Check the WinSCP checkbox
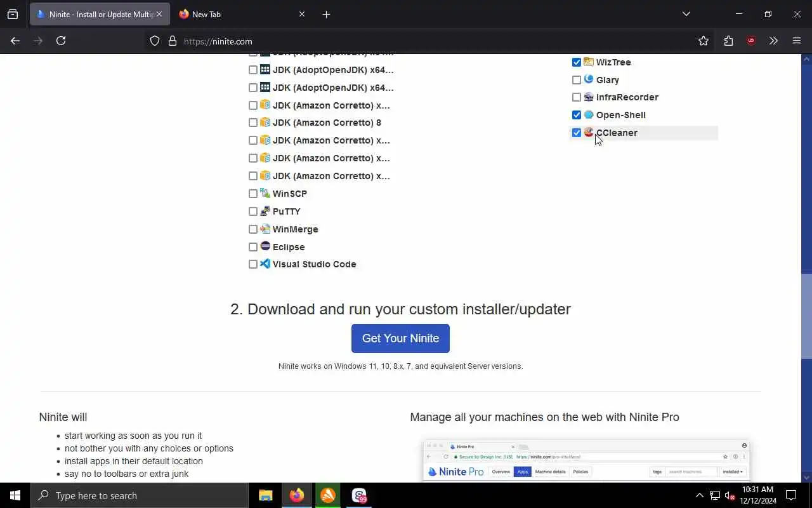The width and height of the screenshot is (812, 508). pos(253,194)
